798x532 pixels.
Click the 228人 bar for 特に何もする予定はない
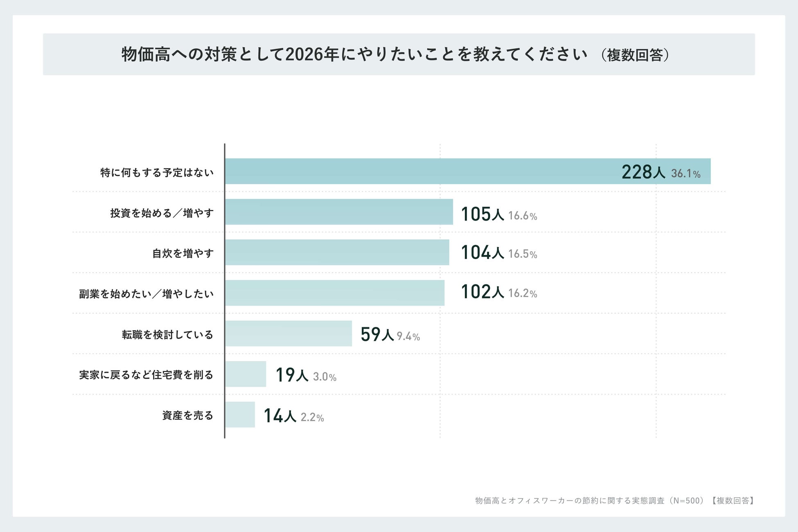tap(468, 171)
